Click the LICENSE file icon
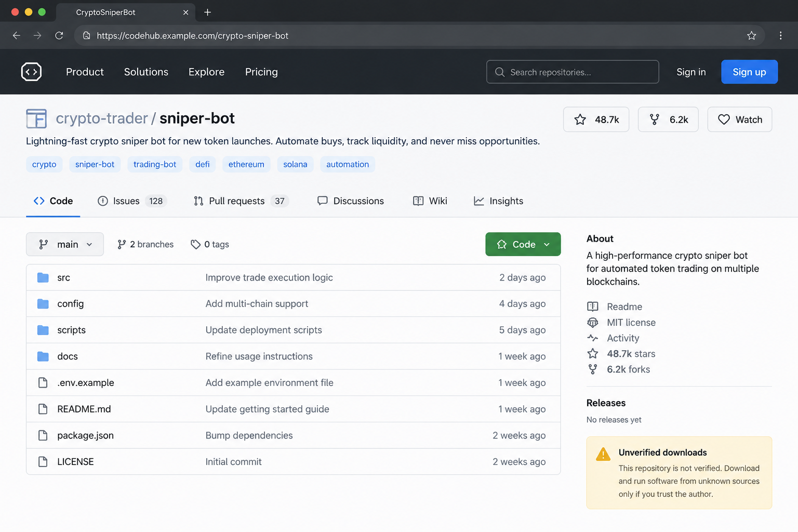Screen dimensions: 798x532 [43, 461]
